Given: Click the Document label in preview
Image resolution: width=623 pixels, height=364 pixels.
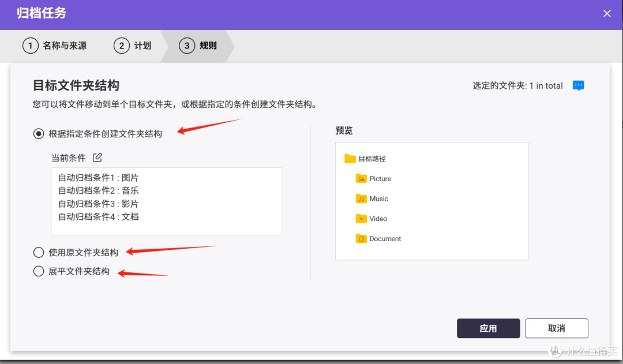Looking at the screenshot, I should pyautogui.click(x=385, y=238).
